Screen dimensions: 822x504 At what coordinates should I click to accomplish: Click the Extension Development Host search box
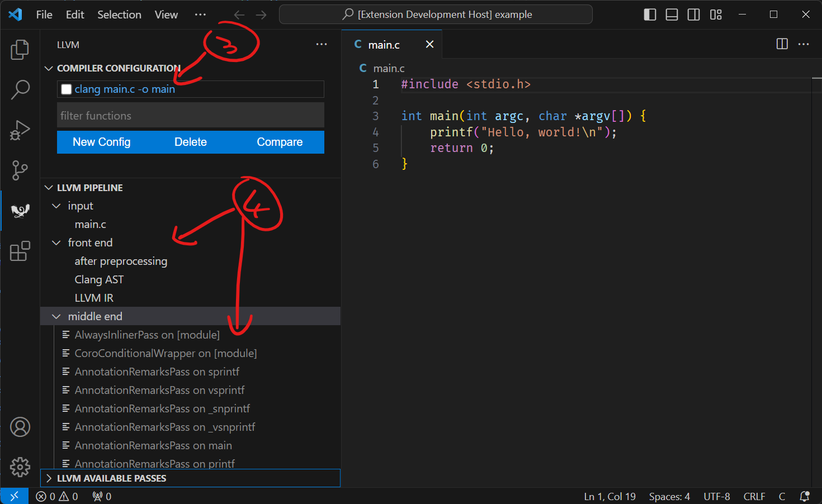coord(436,15)
